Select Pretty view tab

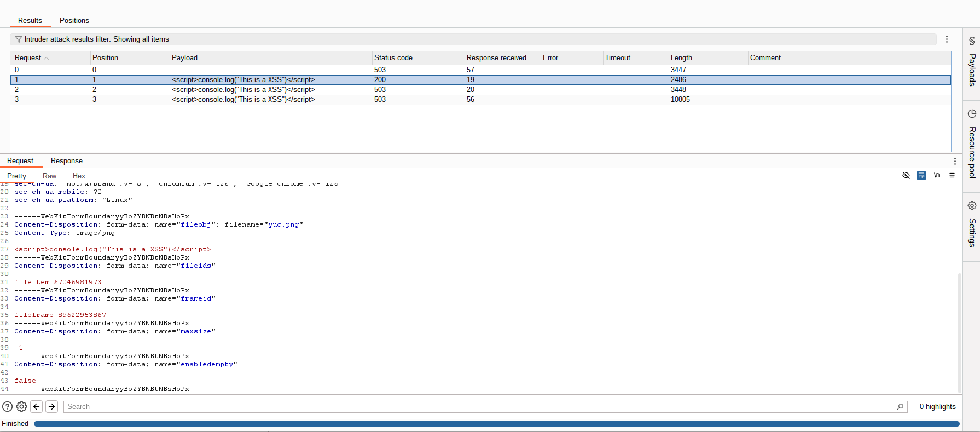(x=16, y=176)
